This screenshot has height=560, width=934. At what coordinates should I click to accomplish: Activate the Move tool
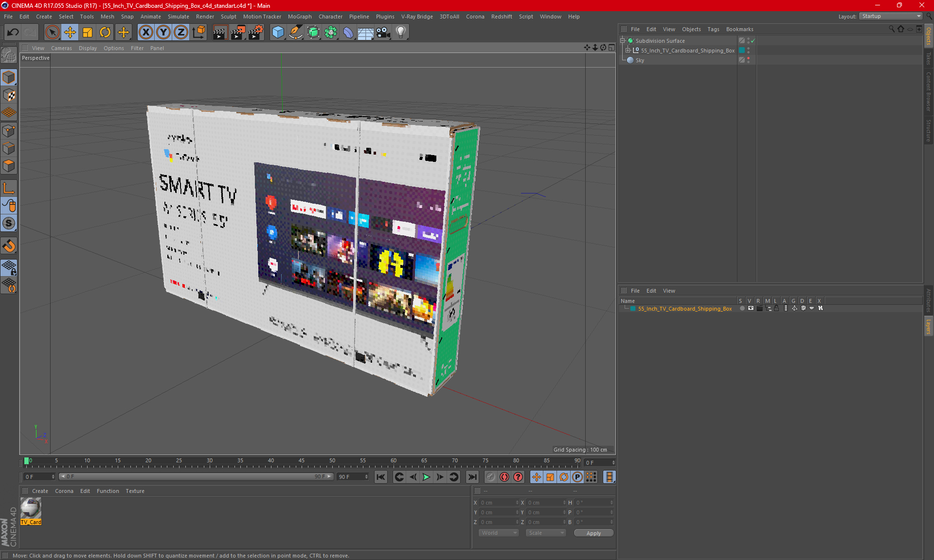click(70, 33)
